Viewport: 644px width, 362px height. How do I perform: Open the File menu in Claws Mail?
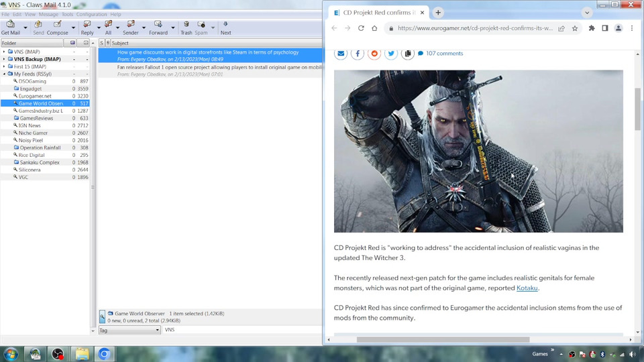(5, 14)
